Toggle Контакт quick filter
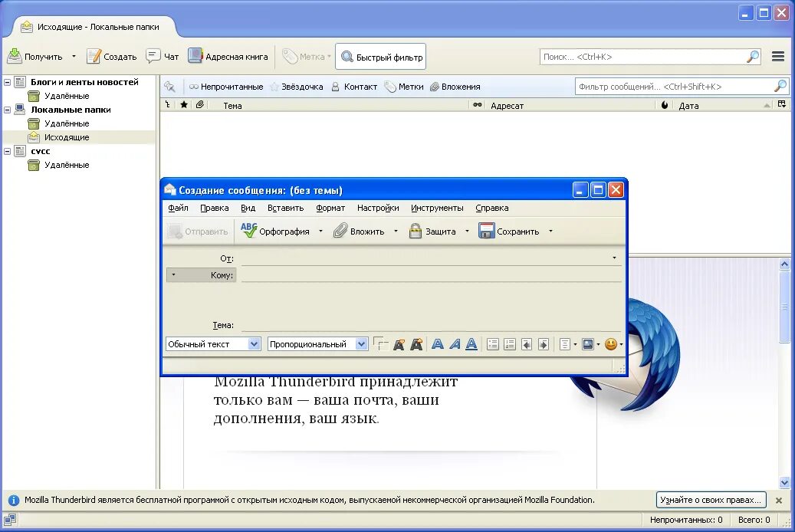The image size is (795, 532). pyautogui.click(x=354, y=87)
